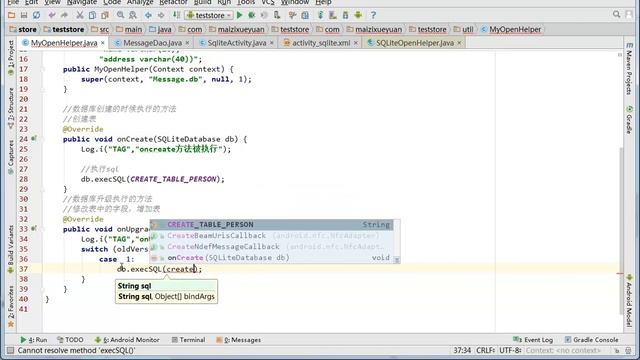Click the Back navigation arrow
640x360 pixels.
click(148, 16)
